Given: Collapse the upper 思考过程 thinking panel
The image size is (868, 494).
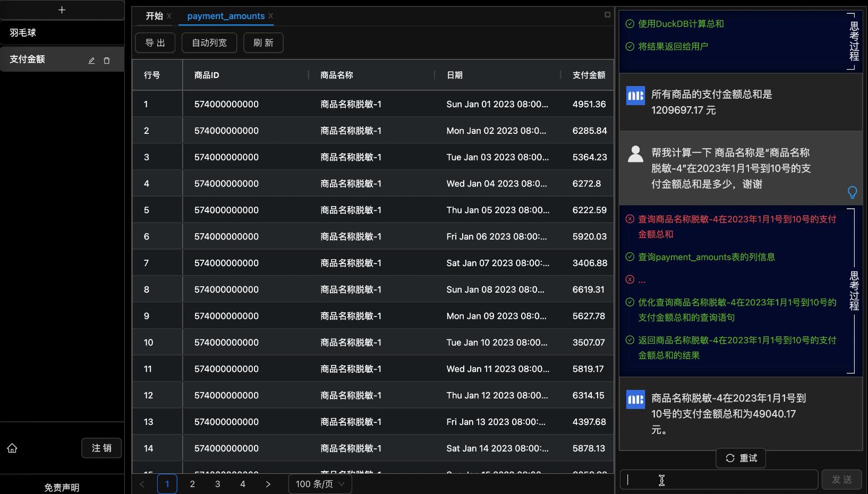Looking at the screenshot, I should pyautogui.click(x=854, y=41).
